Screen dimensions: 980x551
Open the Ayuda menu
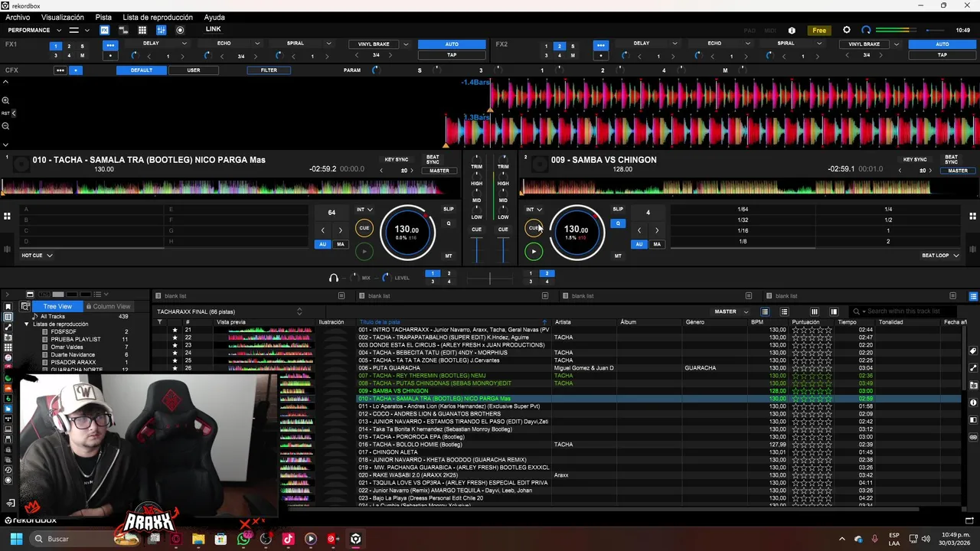pos(214,17)
